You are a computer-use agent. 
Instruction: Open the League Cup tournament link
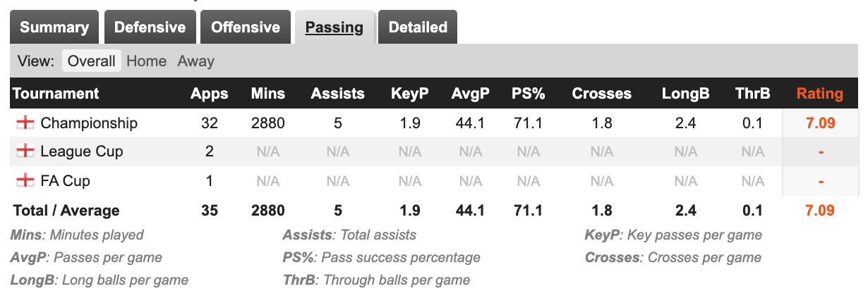pos(82,151)
